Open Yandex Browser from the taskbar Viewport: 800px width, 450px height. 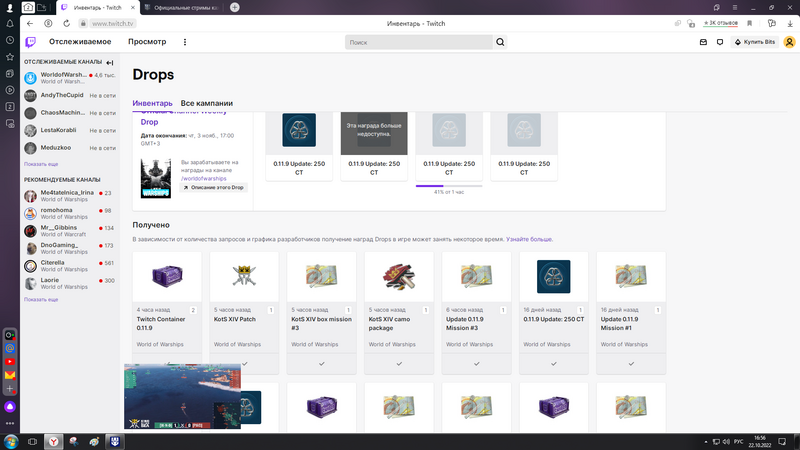(x=53, y=441)
